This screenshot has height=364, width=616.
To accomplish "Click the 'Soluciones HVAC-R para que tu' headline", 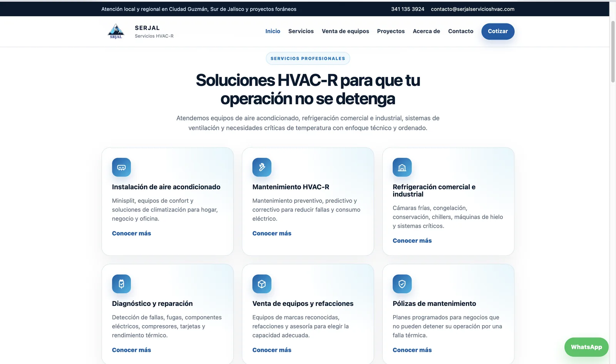I will [308, 80].
